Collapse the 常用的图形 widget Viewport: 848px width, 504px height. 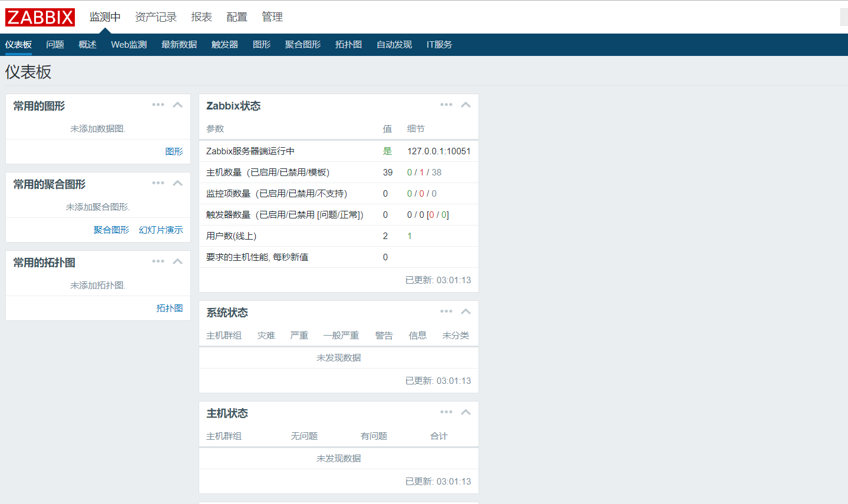point(177,105)
